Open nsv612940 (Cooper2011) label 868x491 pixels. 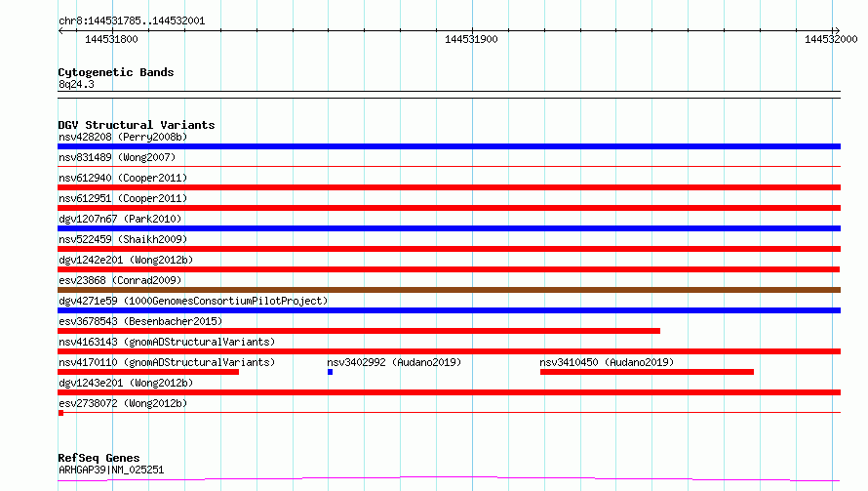(x=123, y=178)
